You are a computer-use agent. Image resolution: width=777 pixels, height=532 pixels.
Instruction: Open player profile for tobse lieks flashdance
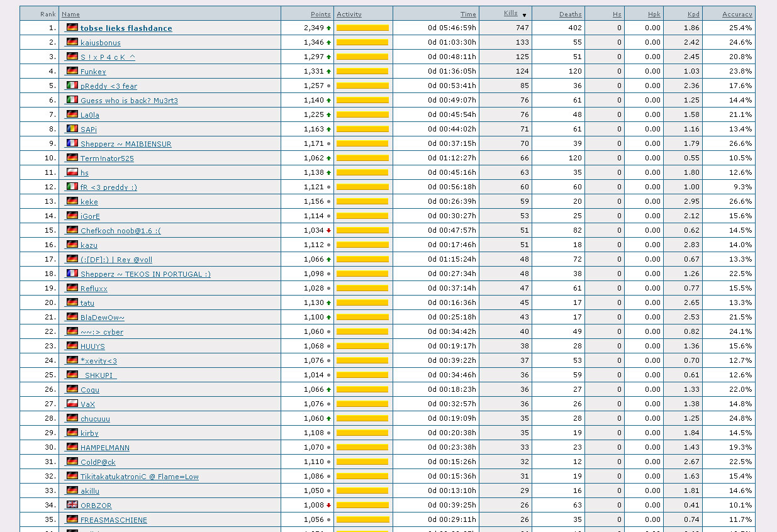click(126, 28)
